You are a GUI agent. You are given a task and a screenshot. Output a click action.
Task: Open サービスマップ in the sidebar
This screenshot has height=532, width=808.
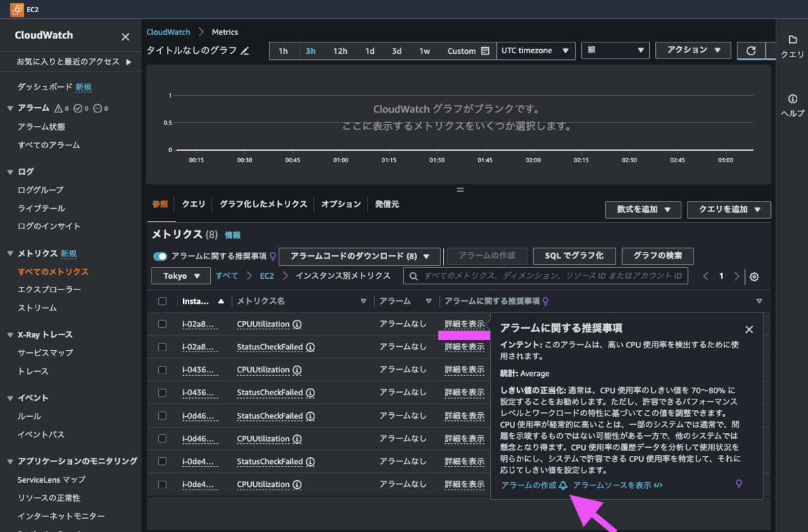tap(45, 353)
